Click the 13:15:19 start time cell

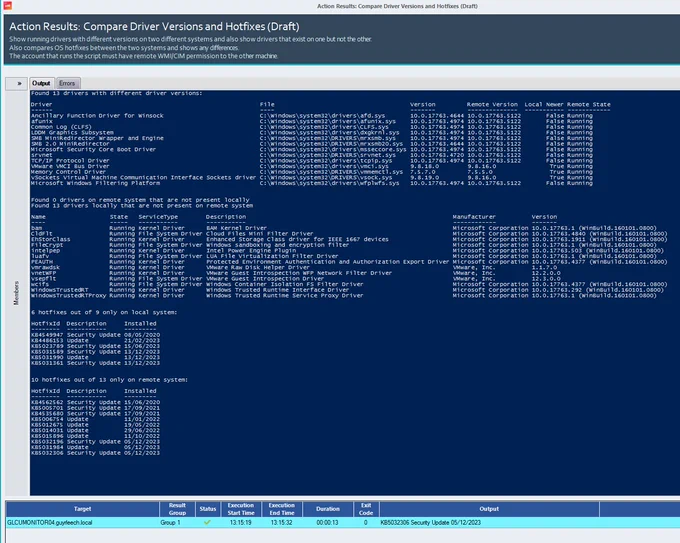pos(241,522)
